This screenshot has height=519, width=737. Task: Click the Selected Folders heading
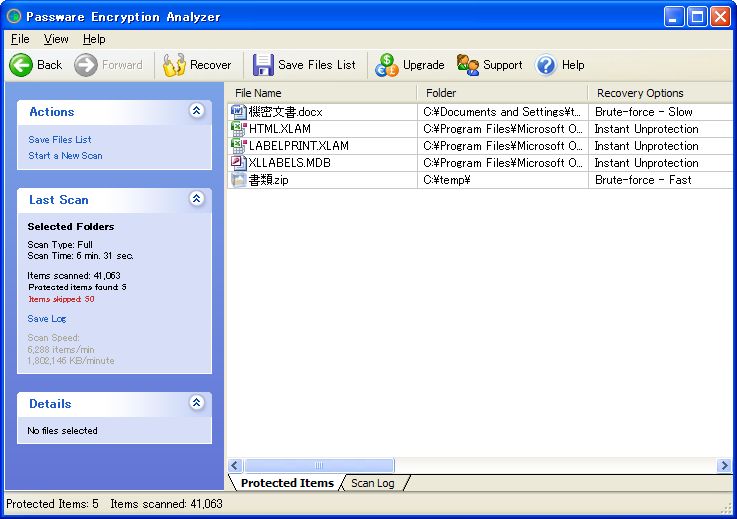71,227
